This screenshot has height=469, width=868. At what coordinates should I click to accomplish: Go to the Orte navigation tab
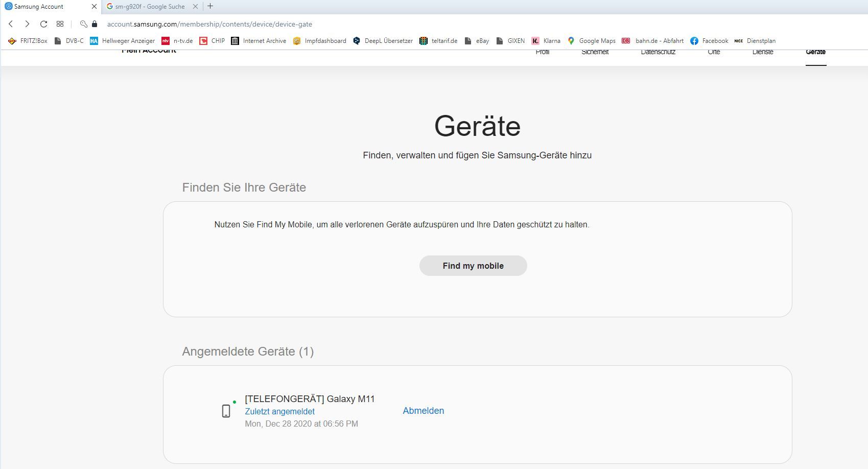(714, 52)
